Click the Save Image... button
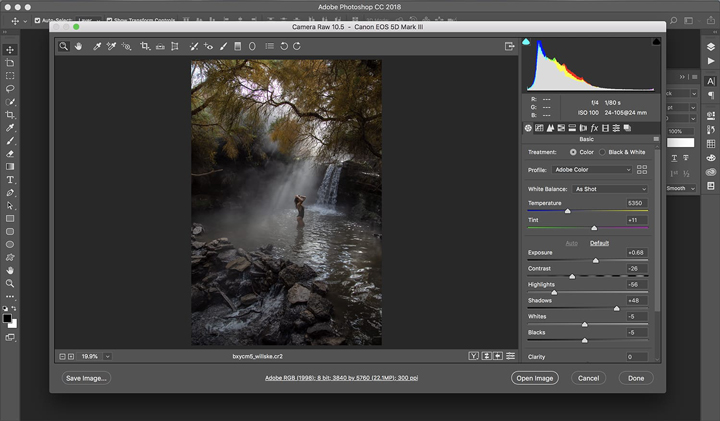The image size is (720, 421). pyautogui.click(x=86, y=378)
